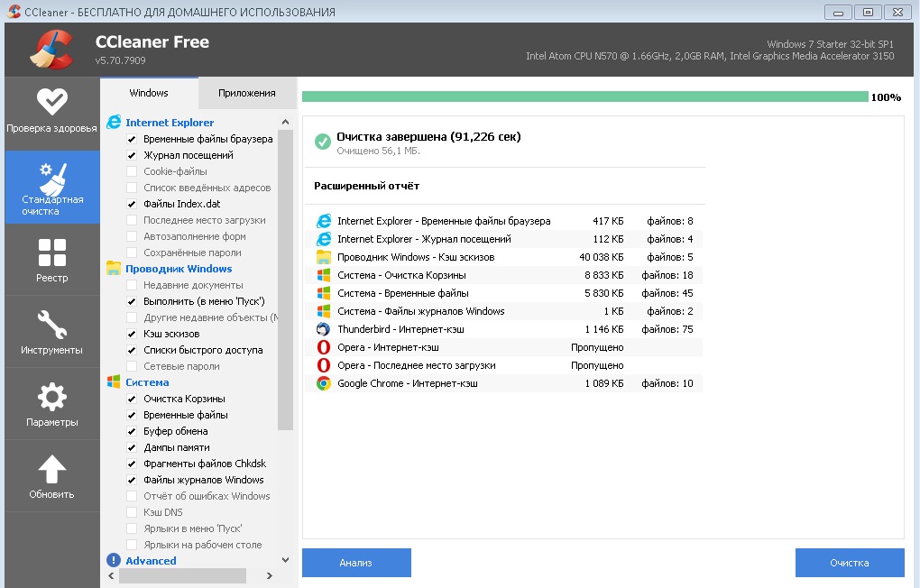Viewport: 920px width, 588px height.
Task: Click the Обновить upward arrow icon
Action: (x=51, y=470)
